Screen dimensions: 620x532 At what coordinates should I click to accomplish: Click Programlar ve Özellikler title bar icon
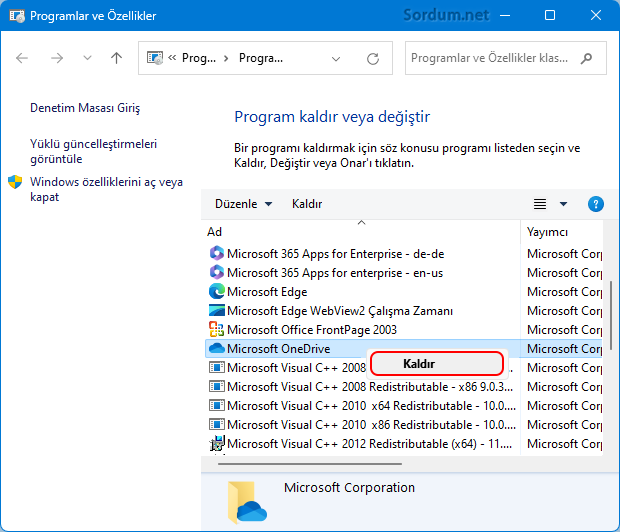[17, 16]
